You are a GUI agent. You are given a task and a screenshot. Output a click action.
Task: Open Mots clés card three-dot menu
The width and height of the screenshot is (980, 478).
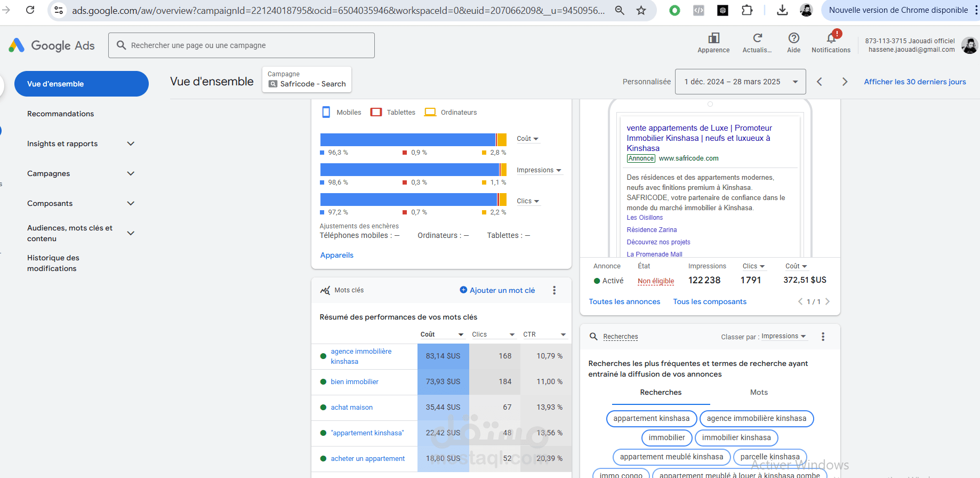coord(555,290)
